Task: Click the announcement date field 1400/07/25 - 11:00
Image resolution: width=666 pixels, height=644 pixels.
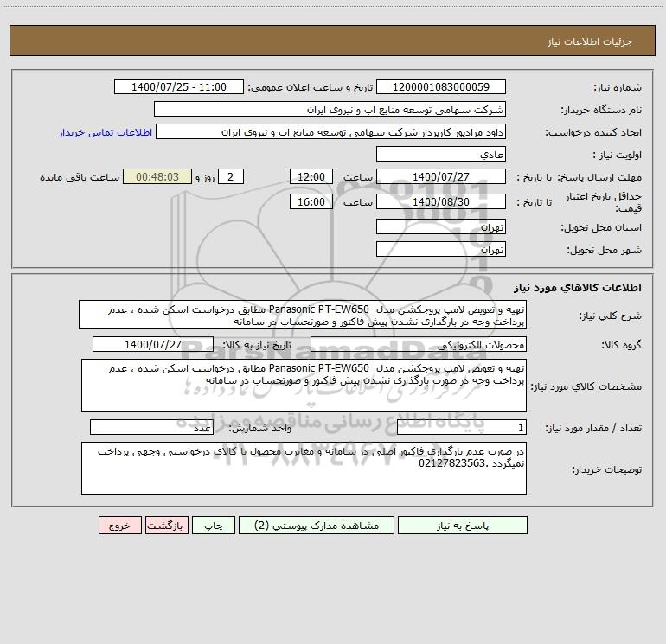Action: tap(179, 86)
